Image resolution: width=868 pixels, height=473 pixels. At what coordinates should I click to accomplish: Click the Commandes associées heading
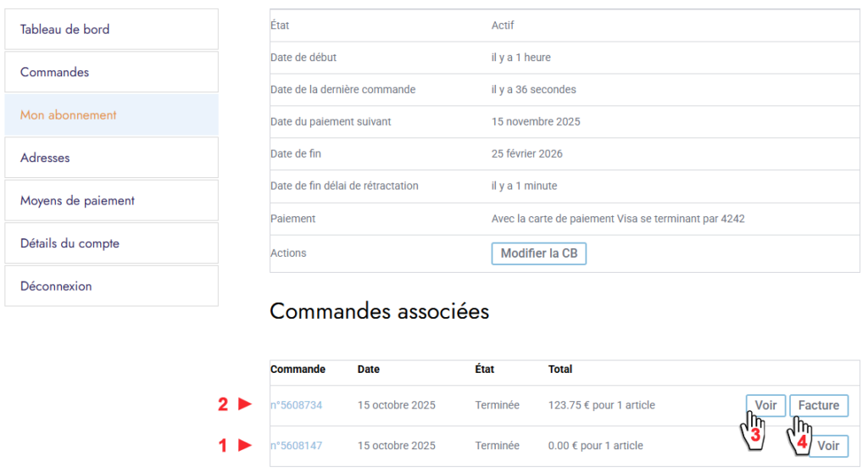(x=379, y=311)
